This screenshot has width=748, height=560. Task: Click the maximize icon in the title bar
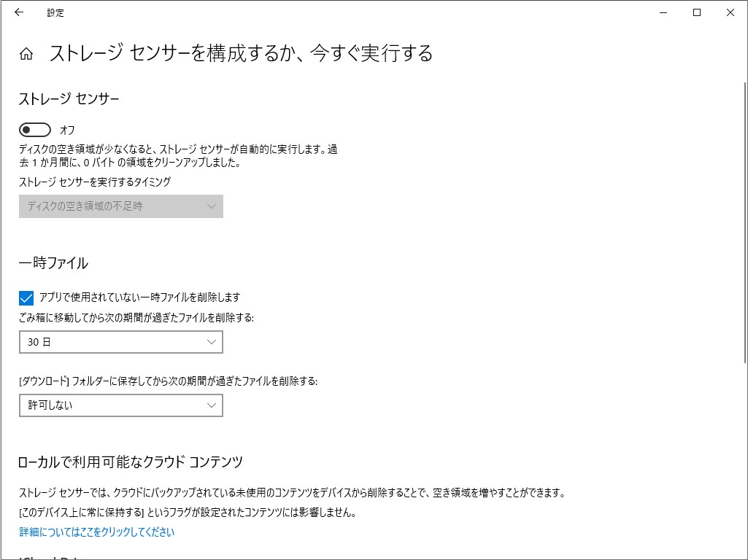695,12
